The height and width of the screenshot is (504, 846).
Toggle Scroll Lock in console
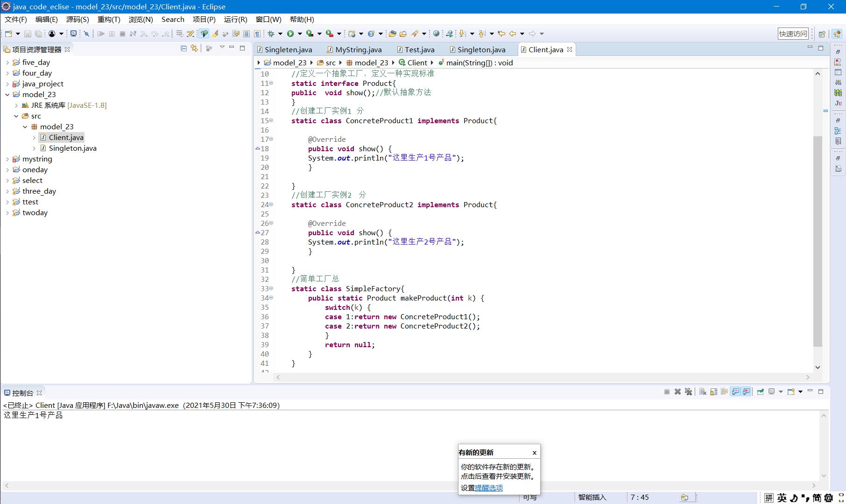(713, 392)
